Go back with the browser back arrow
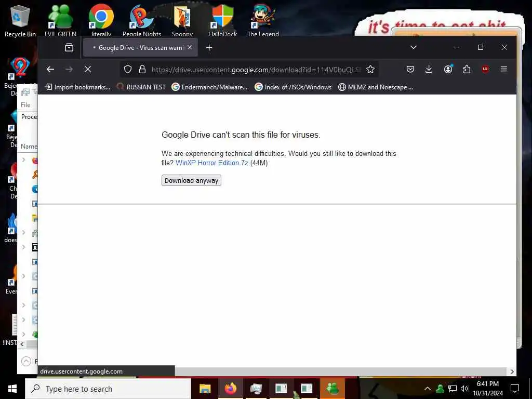532x399 pixels. (50, 69)
